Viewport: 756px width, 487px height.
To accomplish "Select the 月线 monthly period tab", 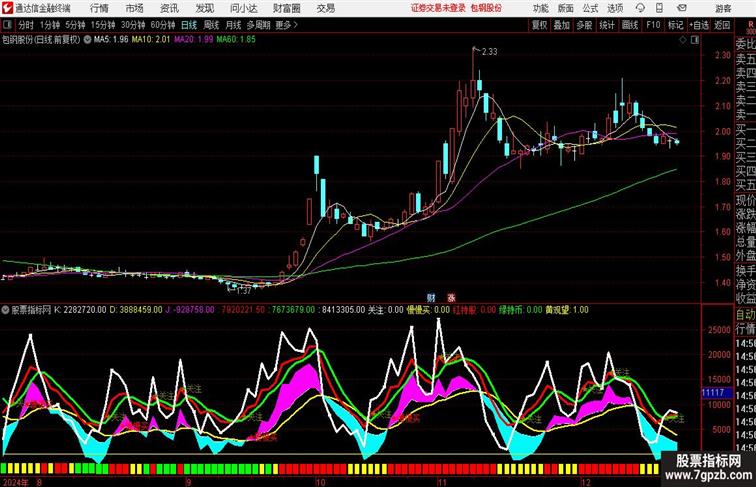I will 233,25.
